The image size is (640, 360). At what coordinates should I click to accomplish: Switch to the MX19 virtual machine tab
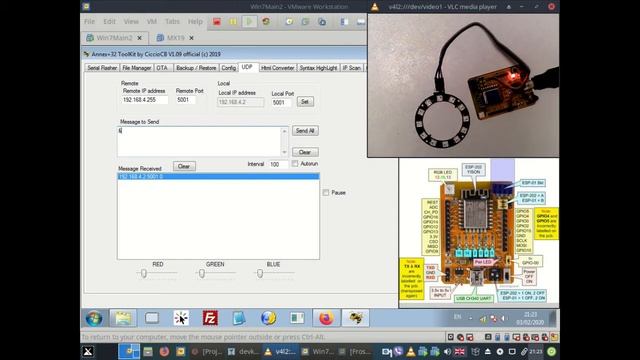point(176,38)
